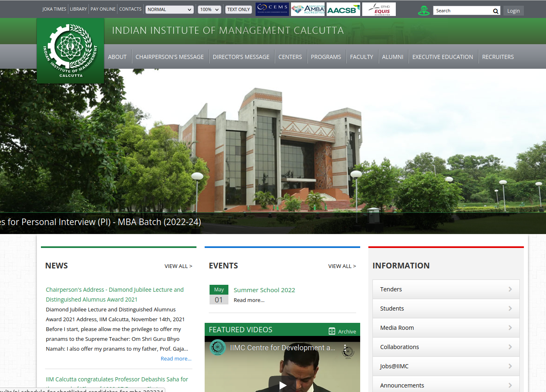
Task: Click the Indian Institute of Management Calcutta title
Action: [228, 30]
